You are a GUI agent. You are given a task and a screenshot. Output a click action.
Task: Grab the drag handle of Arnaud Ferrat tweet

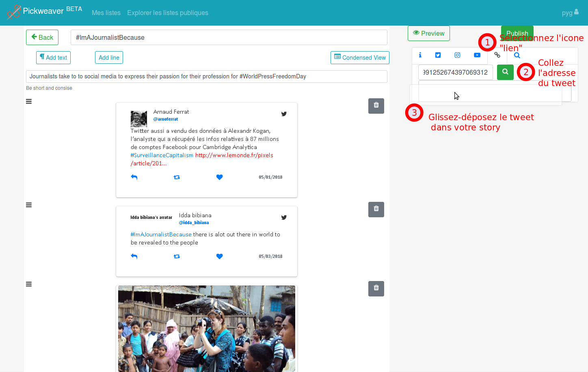coord(29,102)
